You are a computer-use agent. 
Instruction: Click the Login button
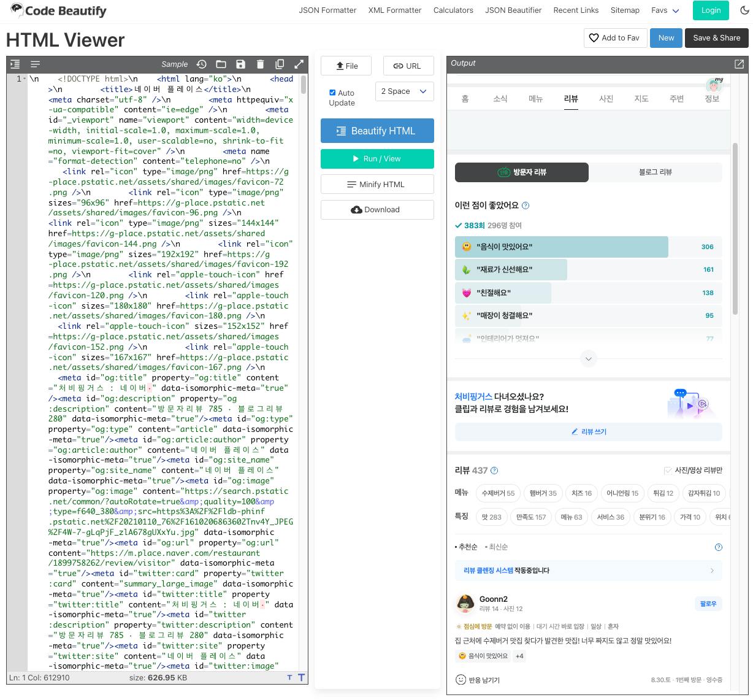click(711, 10)
